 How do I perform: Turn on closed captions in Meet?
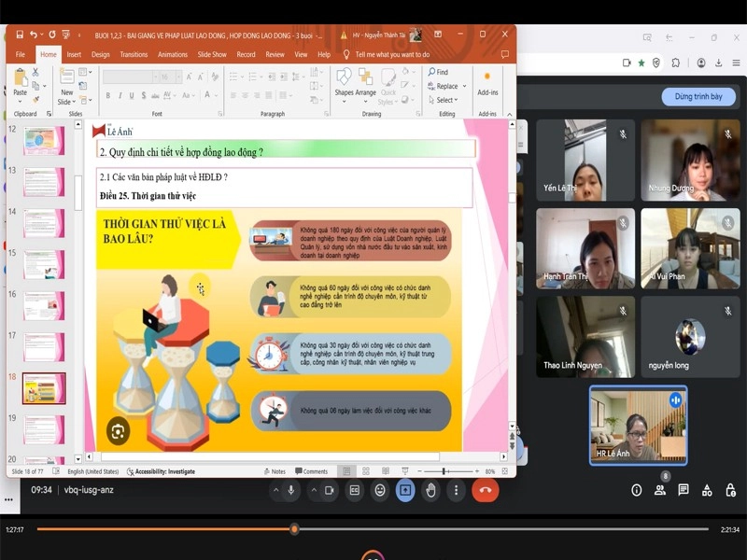click(355, 490)
